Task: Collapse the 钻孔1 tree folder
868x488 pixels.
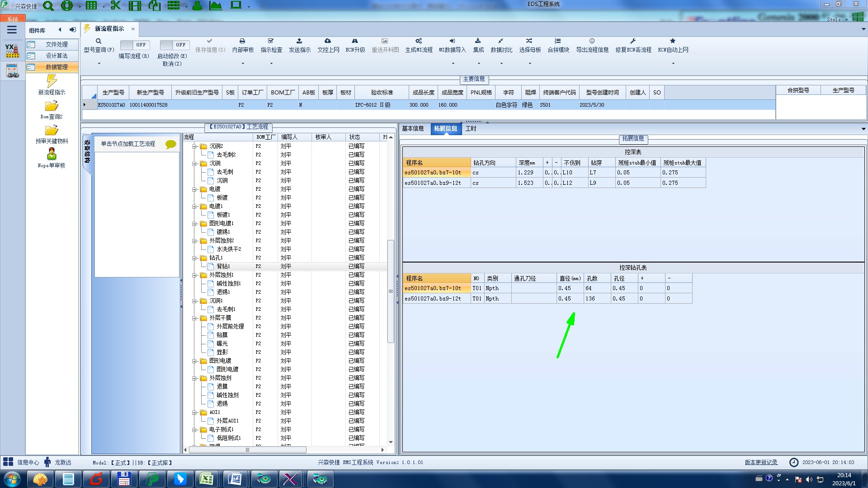Action: 194,258
